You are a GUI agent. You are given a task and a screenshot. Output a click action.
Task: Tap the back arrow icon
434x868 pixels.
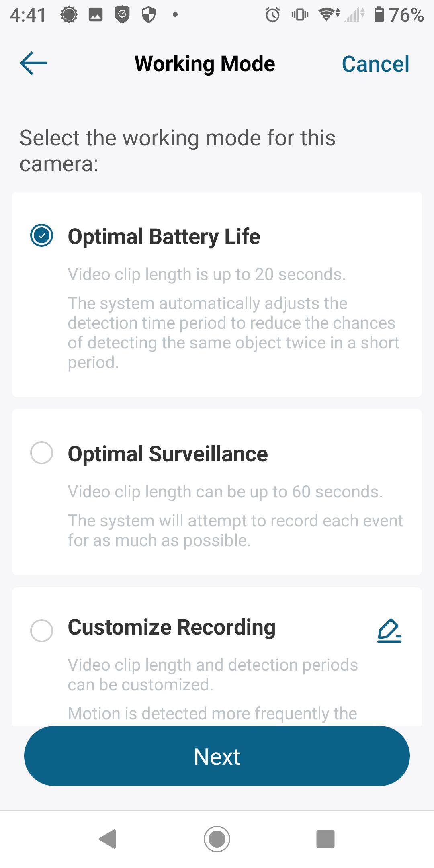pos(33,63)
